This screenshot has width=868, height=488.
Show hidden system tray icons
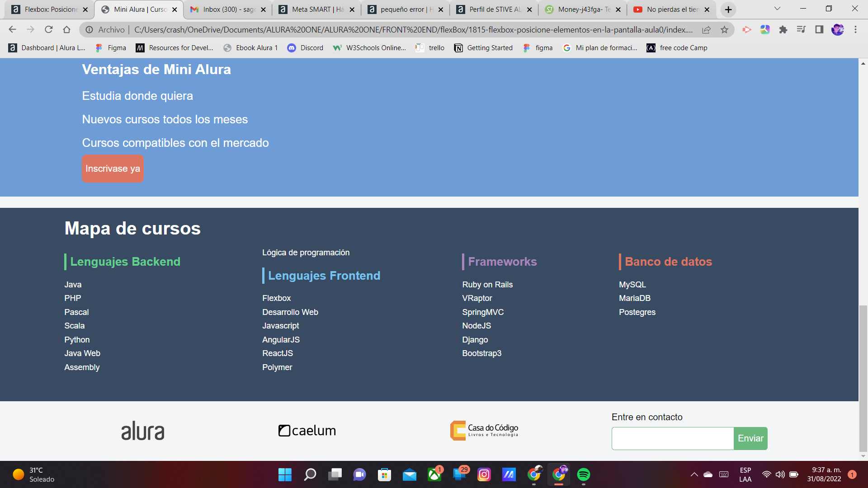[x=694, y=474]
